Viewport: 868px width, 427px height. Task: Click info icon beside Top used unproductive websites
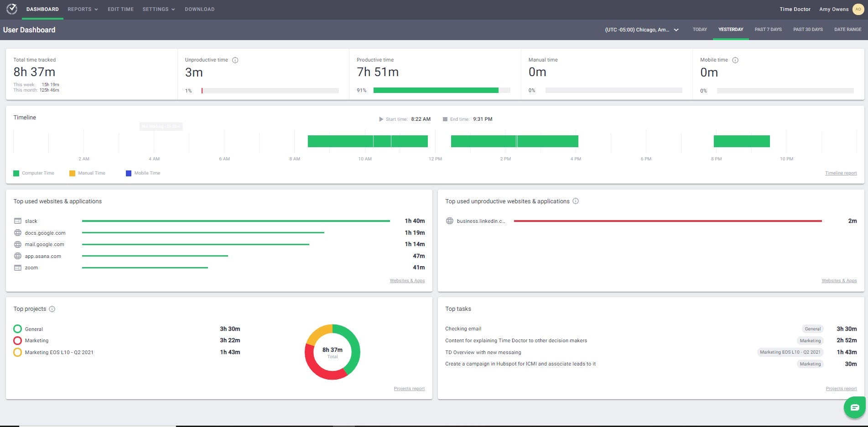coord(576,201)
